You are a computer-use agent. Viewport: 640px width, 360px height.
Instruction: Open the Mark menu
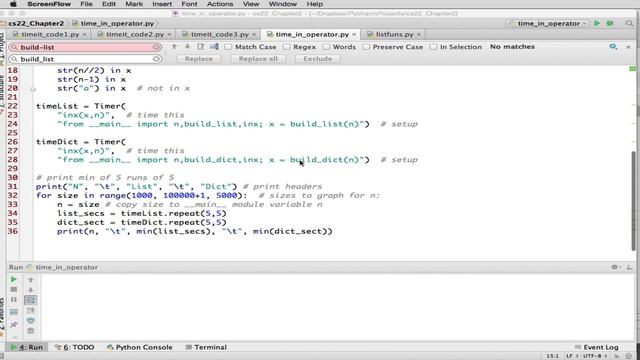[134, 4]
